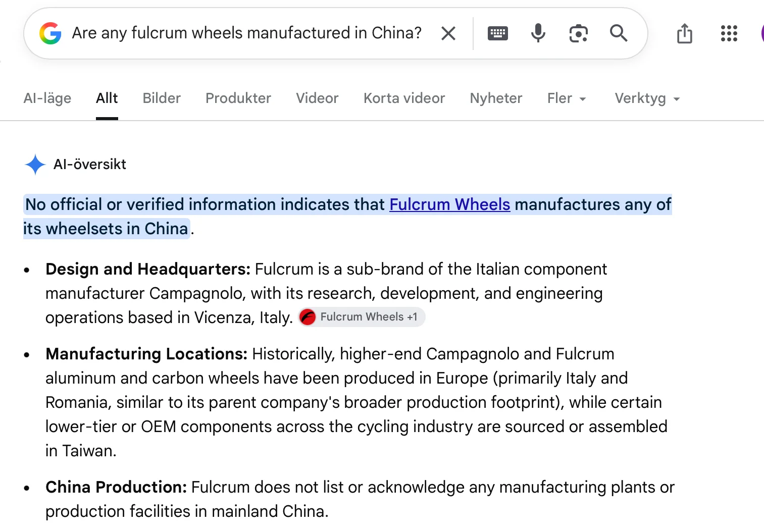
Task: Click the Google logo icon
Action: click(50, 33)
